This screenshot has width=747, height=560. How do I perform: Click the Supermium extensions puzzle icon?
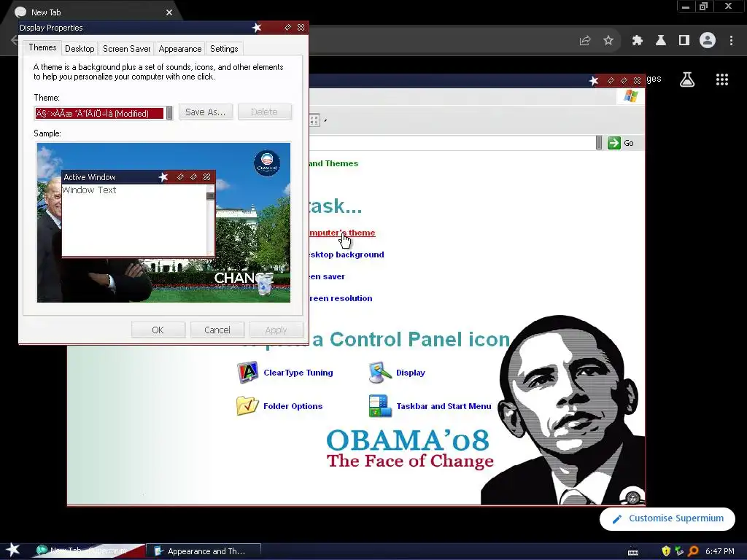click(x=637, y=41)
